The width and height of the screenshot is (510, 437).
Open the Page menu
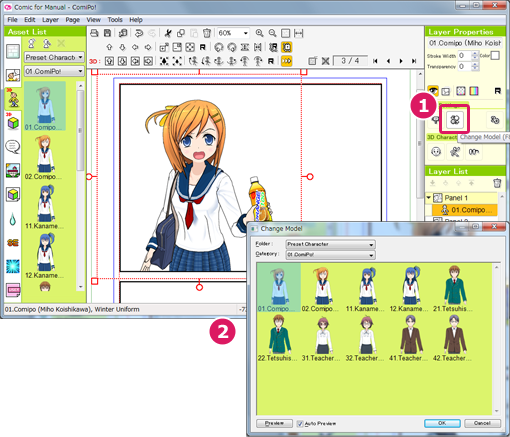pyautogui.click(x=72, y=20)
